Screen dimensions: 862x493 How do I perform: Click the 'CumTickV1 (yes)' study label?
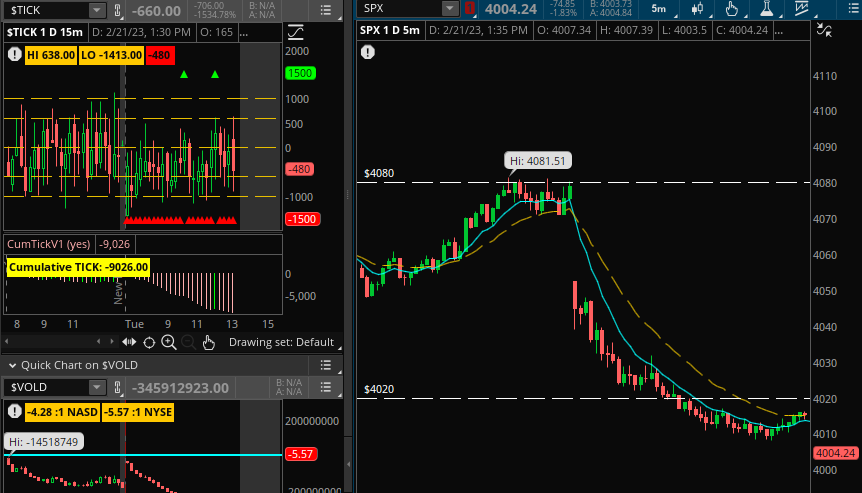48,244
